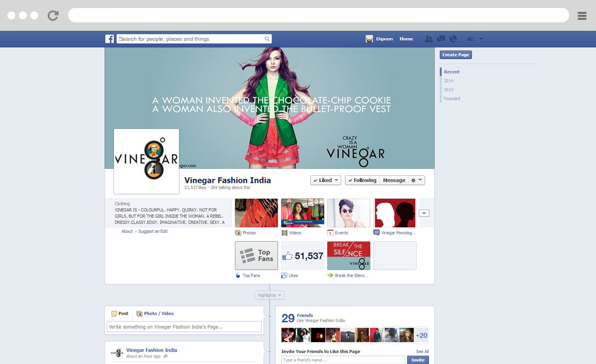Click the Message button
596x364 pixels.
point(394,180)
